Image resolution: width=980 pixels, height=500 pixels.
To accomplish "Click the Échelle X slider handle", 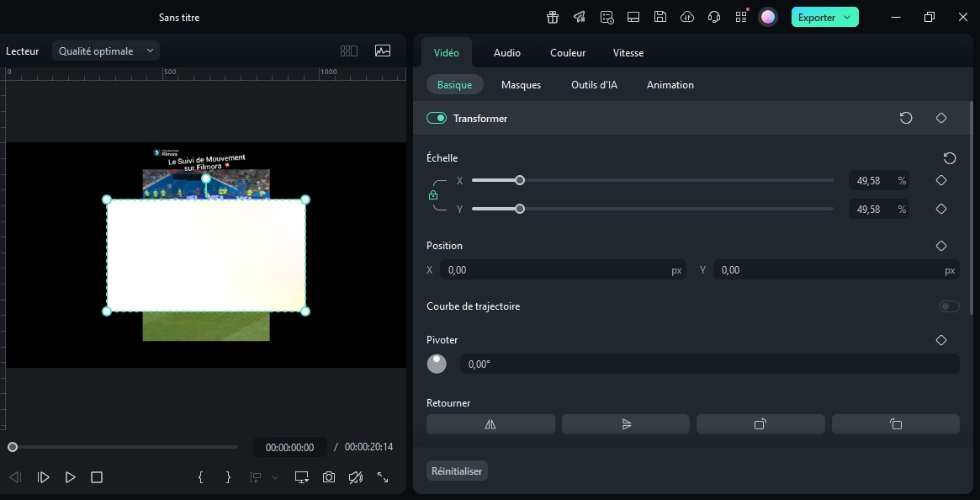I will point(519,180).
